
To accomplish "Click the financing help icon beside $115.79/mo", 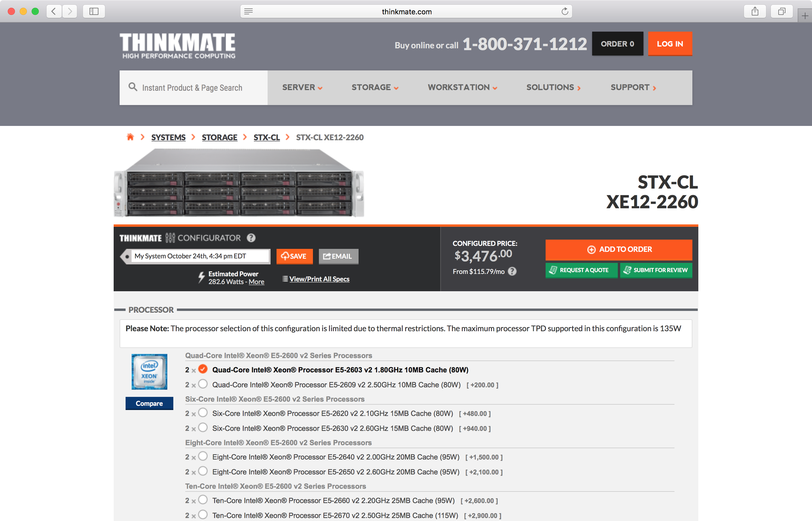I will 512,271.
